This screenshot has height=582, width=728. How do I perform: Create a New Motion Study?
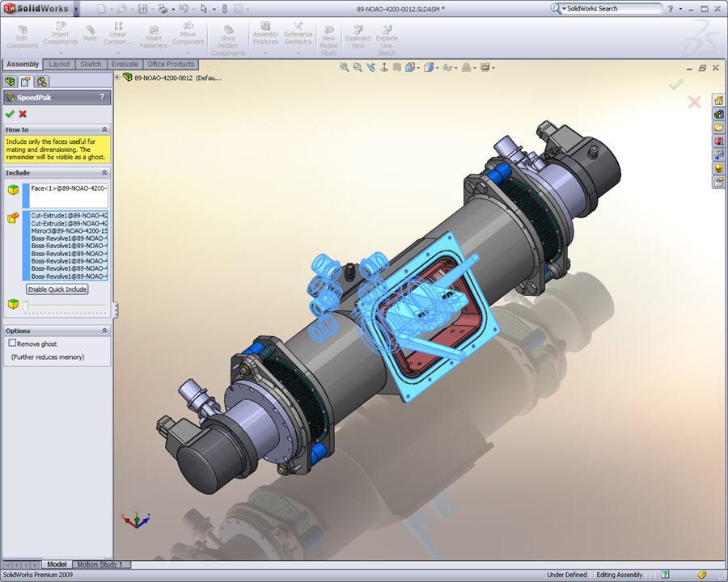pyautogui.click(x=328, y=40)
